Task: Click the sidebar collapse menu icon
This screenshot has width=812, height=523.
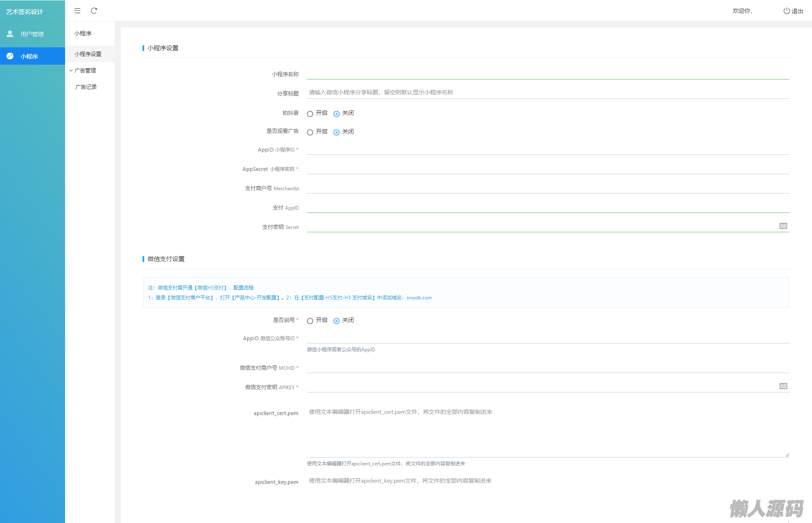Action: [x=77, y=11]
